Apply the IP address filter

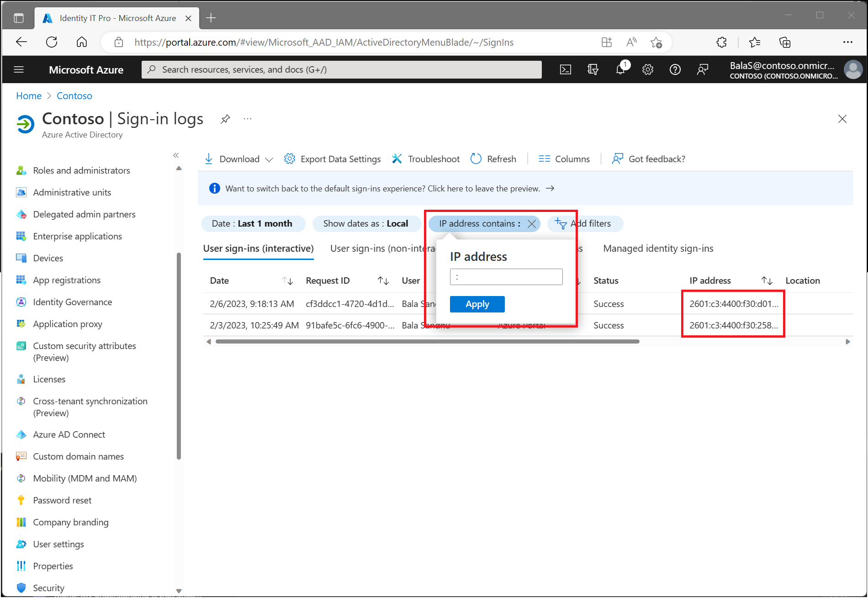(x=477, y=304)
